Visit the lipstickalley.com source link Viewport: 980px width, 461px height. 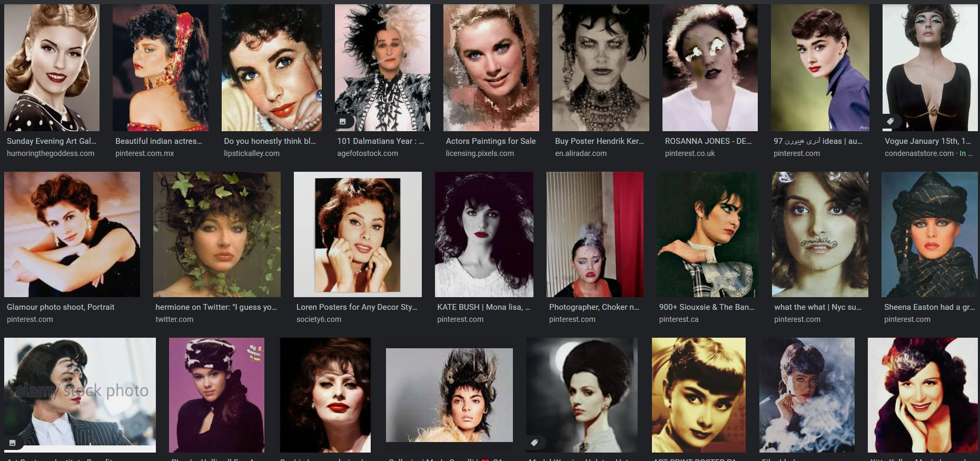[252, 153]
